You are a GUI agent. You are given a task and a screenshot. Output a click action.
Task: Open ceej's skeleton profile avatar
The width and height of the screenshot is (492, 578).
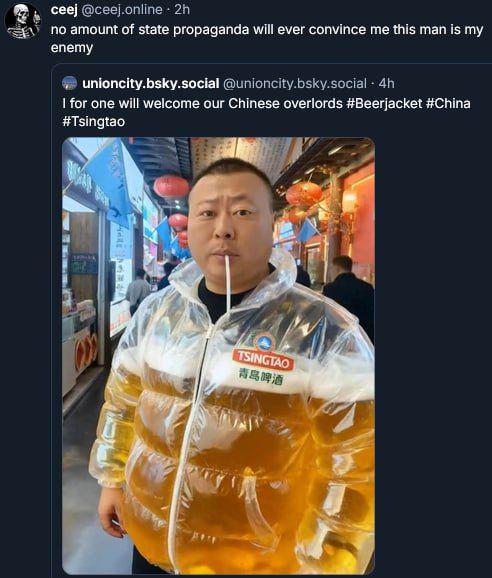coord(23,20)
